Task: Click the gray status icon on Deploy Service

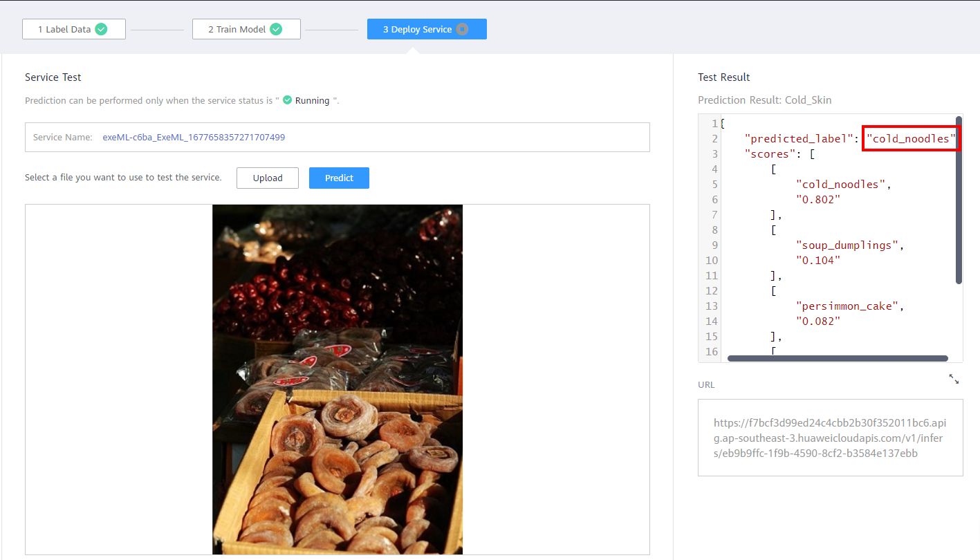Action: pos(462,29)
